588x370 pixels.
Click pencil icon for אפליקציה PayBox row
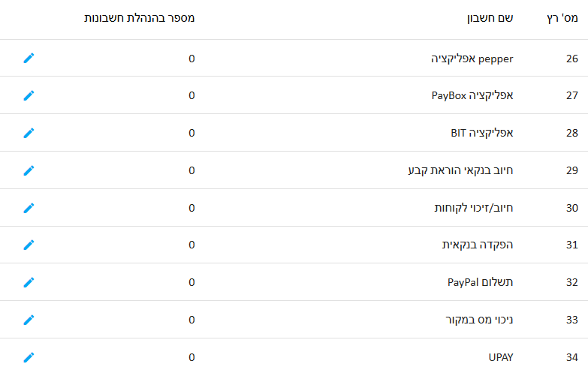29,95
